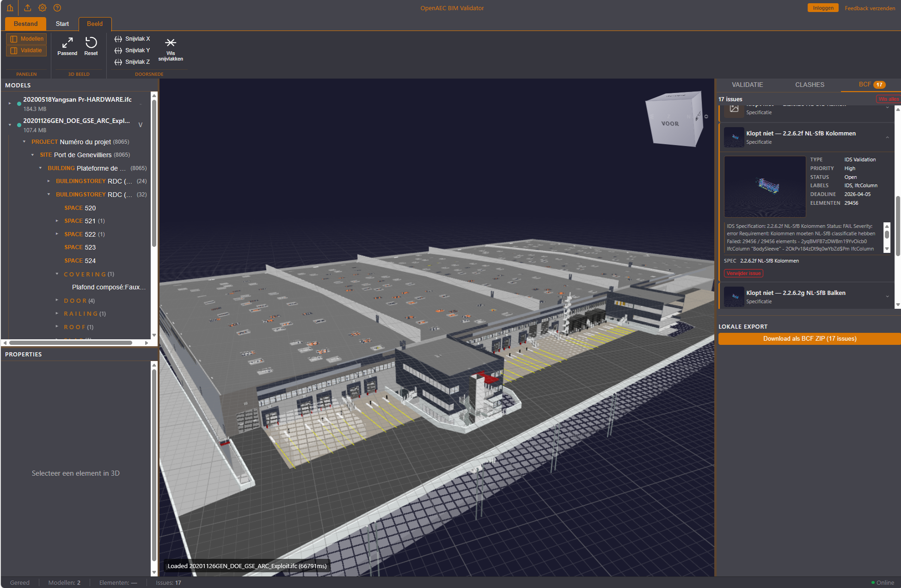The image size is (901, 588).
Task: Click the help question mark icon
Action: point(57,7)
